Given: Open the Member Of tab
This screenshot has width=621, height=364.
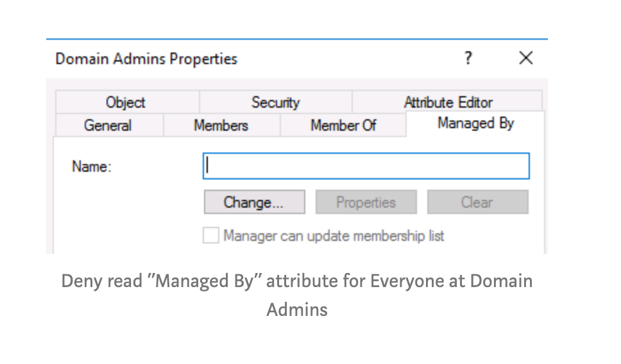Looking at the screenshot, I should tap(343, 126).
